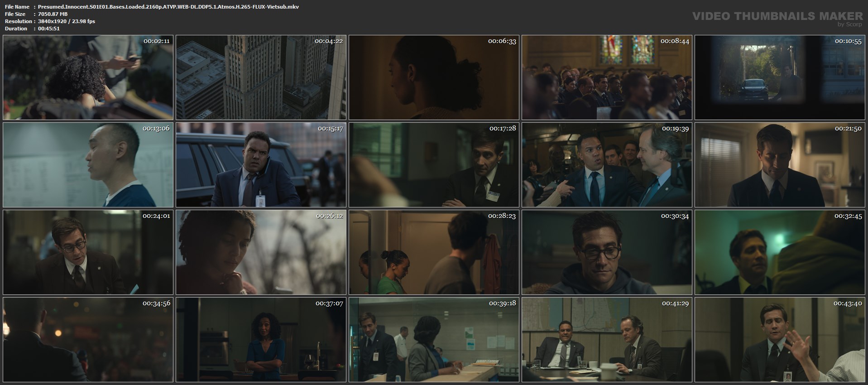Select the thumbnail at 00:17:28
Screen dimensions: 868x385
(434, 165)
